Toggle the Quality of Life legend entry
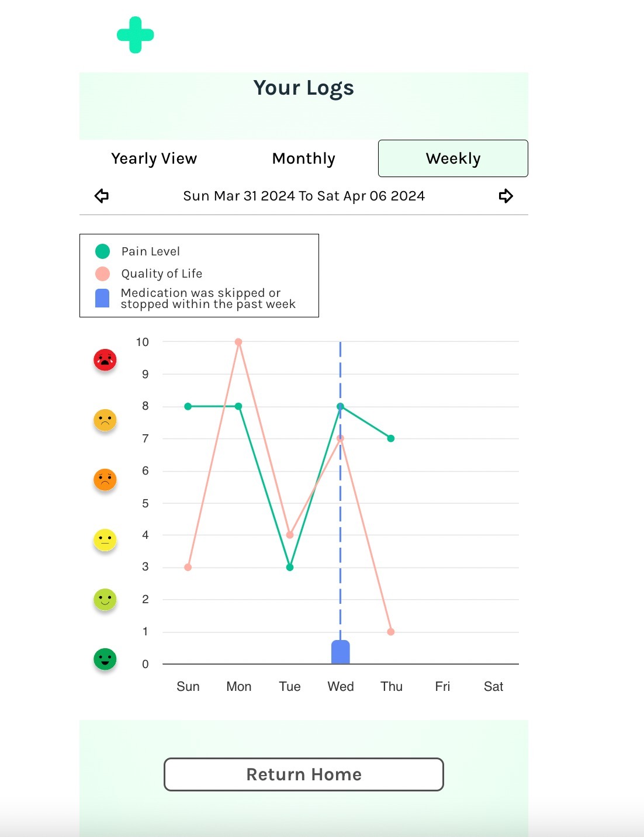Screen dimensions: 644x837 point(148,274)
